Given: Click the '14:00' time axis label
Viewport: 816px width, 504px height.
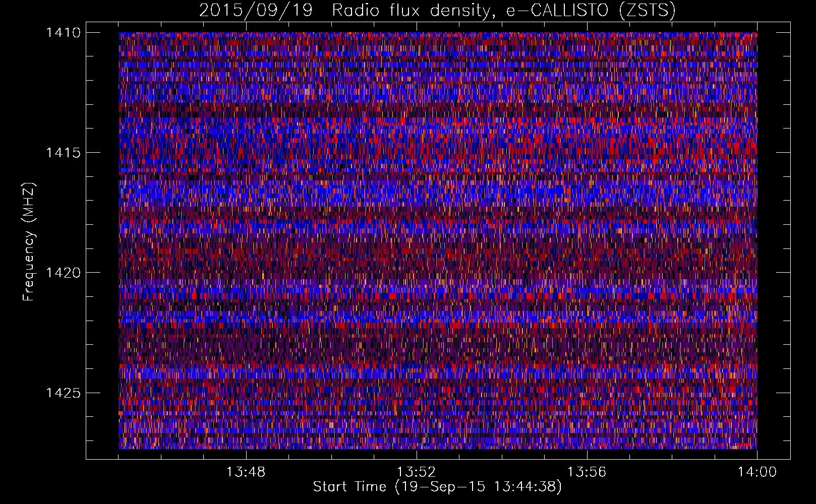Looking at the screenshot, I should tap(757, 472).
